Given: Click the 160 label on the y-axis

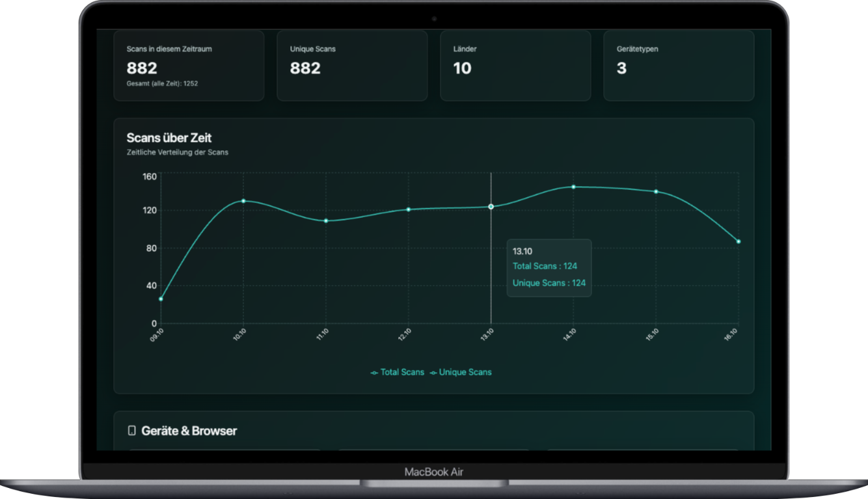Looking at the screenshot, I should (x=150, y=176).
